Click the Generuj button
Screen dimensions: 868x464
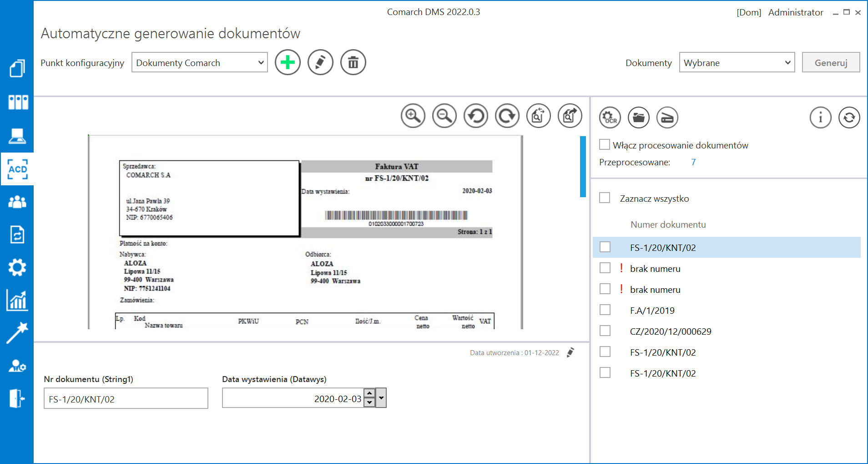click(x=831, y=62)
